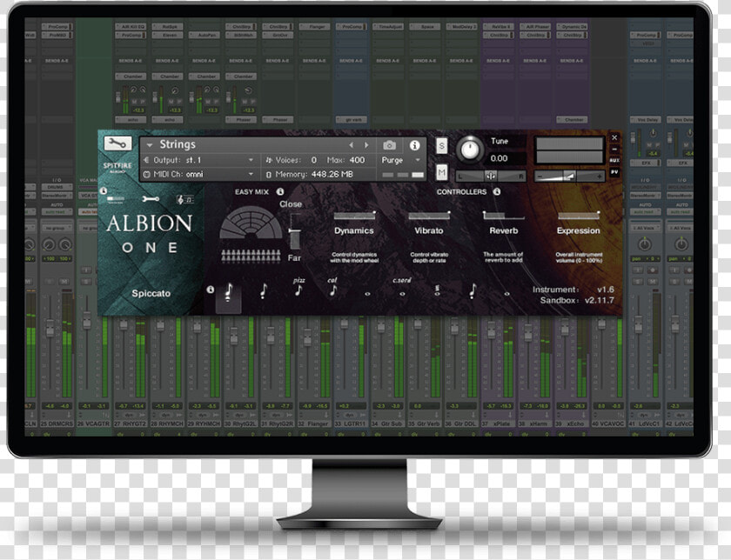Viewport: 731px width, 560px height.
Task: Select the tremolo articulation icon
Action: tap(437, 291)
